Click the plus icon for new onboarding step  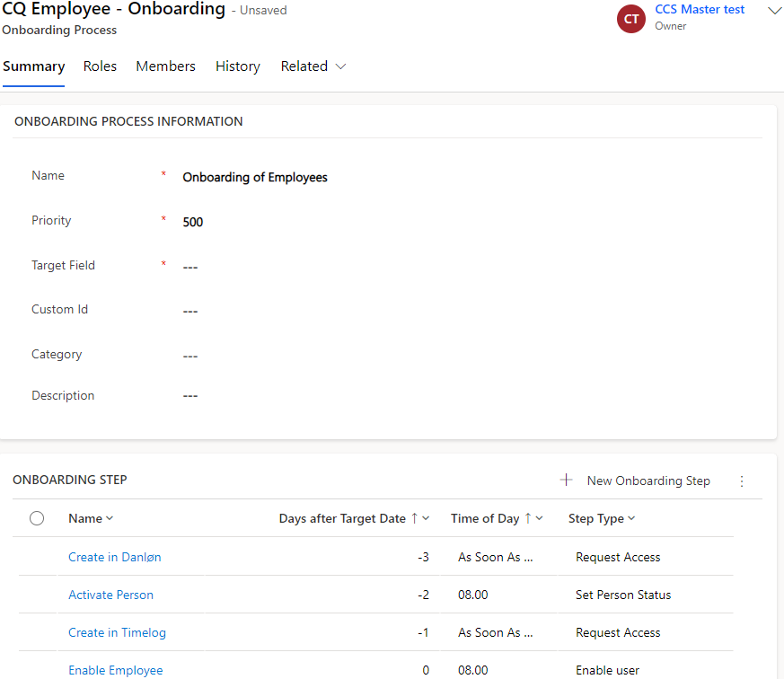[x=566, y=481]
